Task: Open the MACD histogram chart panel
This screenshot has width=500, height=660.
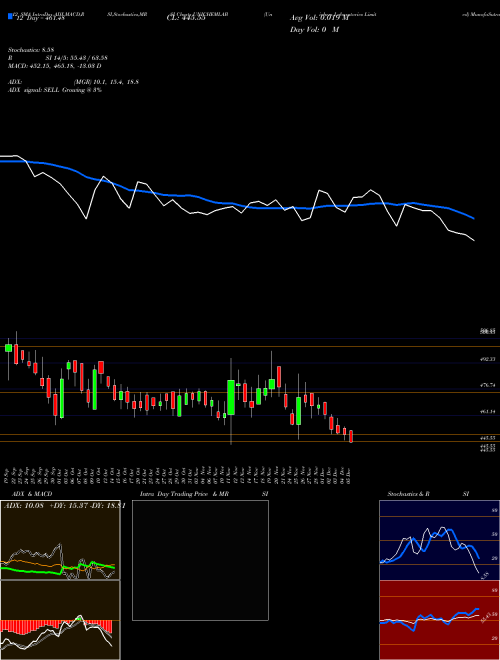Action: (x=60, y=620)
